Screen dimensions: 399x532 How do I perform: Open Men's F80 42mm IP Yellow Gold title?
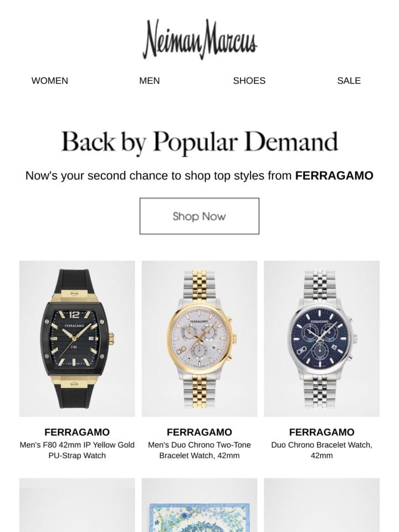point(77,450)
